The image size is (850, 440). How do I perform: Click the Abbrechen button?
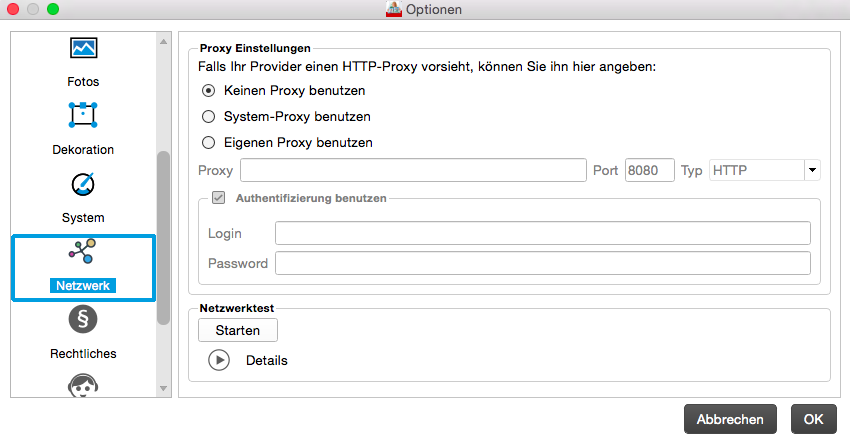click(730, 419)
